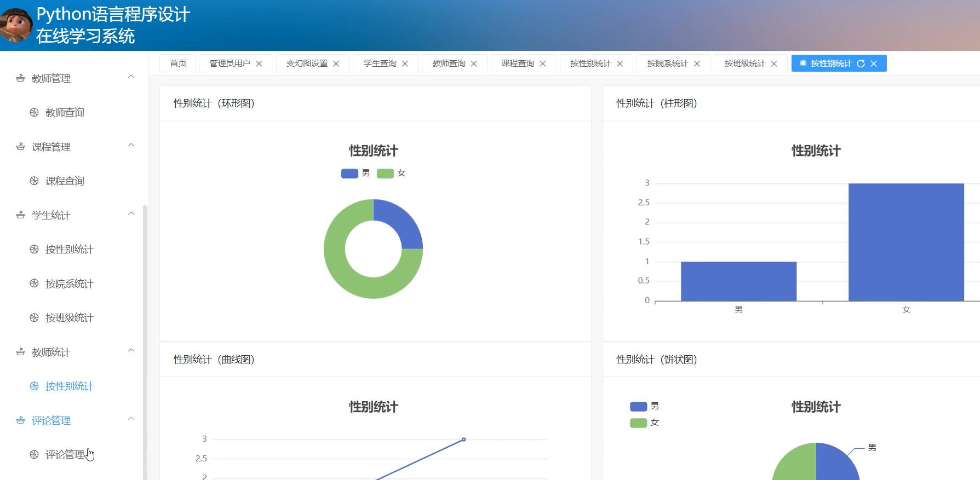Click the cartoon avatar logo in header
This screenshot has height=480, width=980.
pos(16,25)
